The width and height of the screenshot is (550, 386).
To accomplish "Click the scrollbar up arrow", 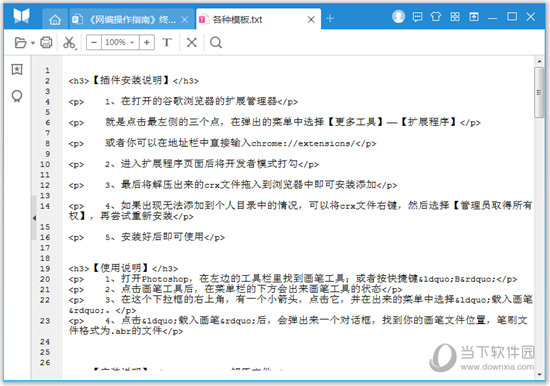I will coord(539,61).
